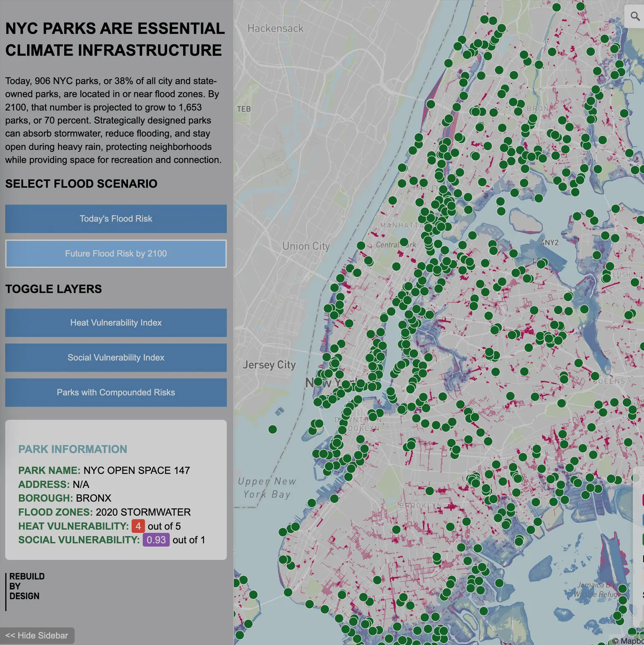Click the purple 0.93 social vulnerability badge
Screen dimensions: 644x645
(x=156, y=540)
